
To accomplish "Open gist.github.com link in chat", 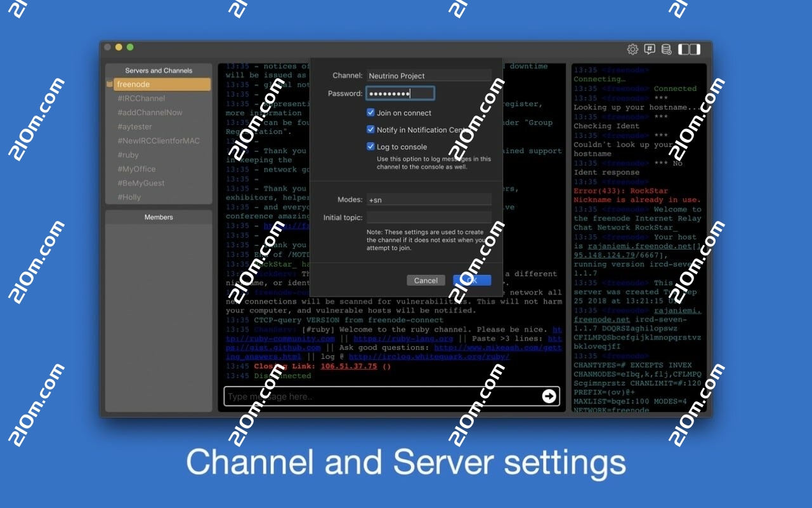I will tap(273, 347).
